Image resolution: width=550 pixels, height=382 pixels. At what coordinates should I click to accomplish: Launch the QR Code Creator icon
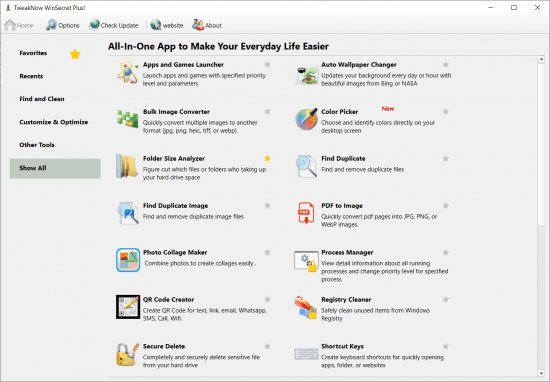[128, 307]
